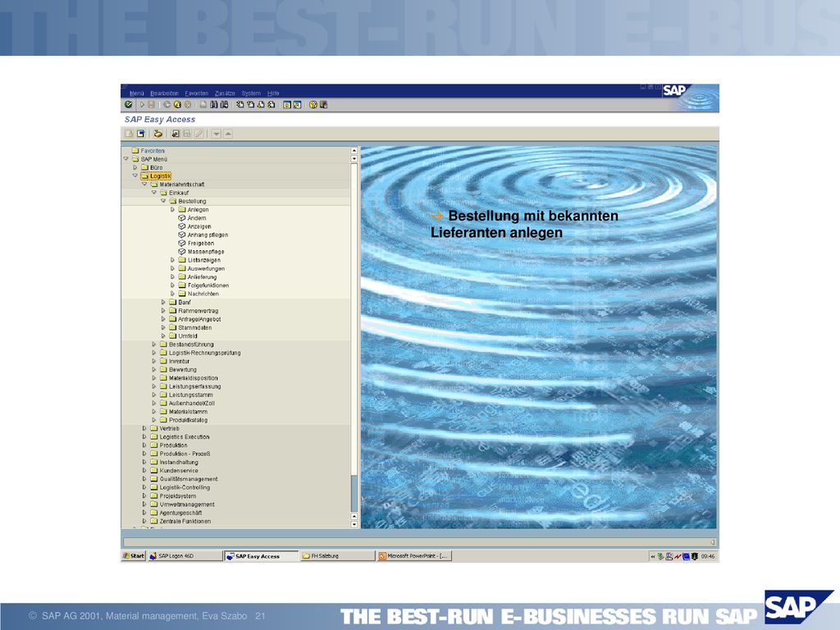840x630 pixels.
Task: Open the Zusätze menu
Action: [x=225, y=94]
